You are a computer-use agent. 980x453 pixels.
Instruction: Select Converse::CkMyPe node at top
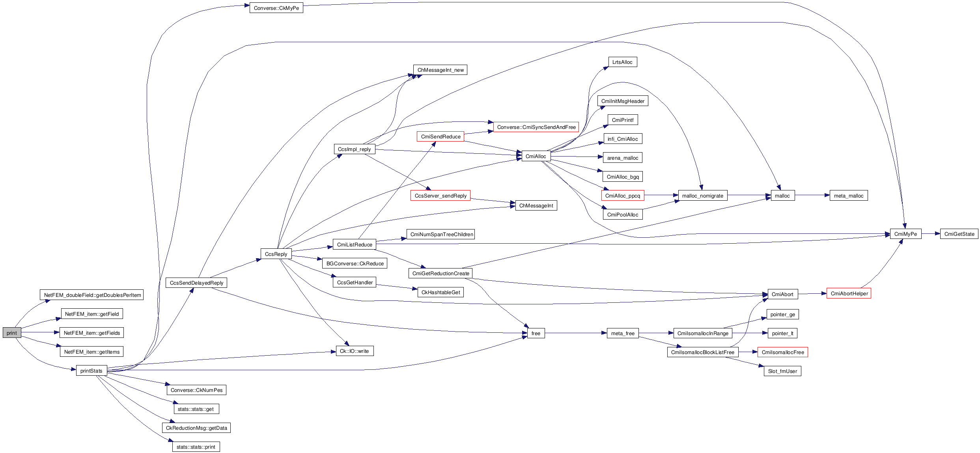[276, 8]
